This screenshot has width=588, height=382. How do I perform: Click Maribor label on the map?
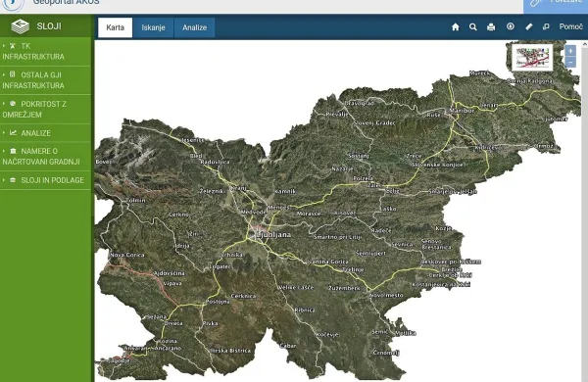point(462,111)
